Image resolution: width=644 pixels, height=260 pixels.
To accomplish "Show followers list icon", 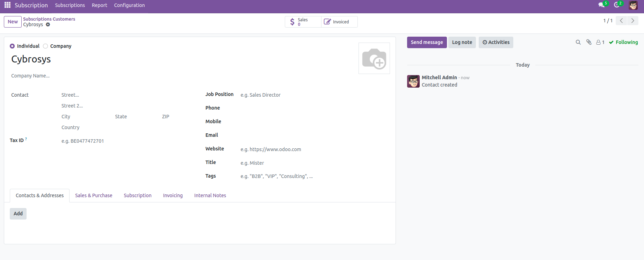I will [600, 42].
